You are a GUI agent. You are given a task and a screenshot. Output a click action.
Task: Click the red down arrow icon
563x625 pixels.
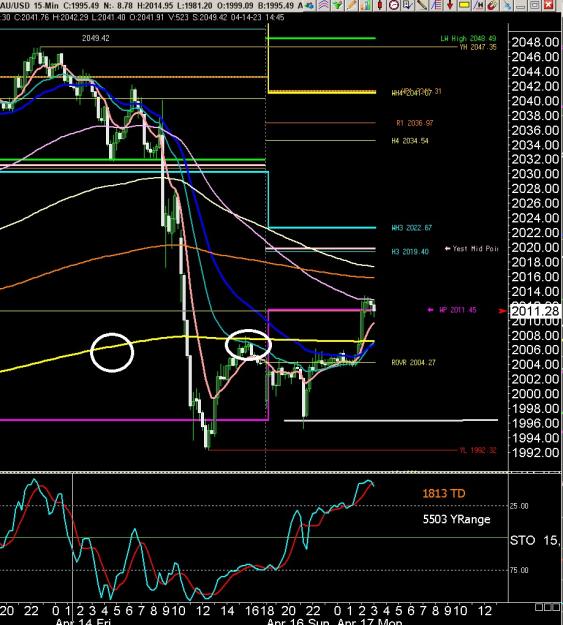(x=450, y=5)
